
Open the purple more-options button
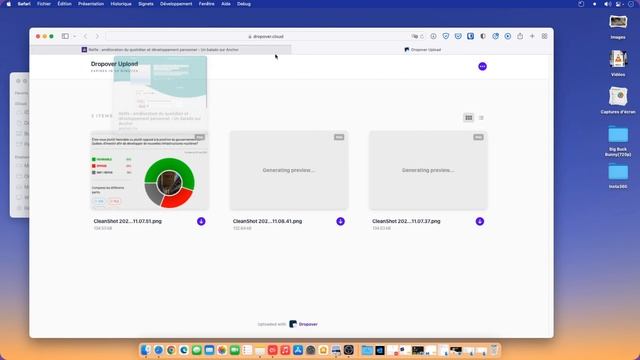tap(482, 67)
